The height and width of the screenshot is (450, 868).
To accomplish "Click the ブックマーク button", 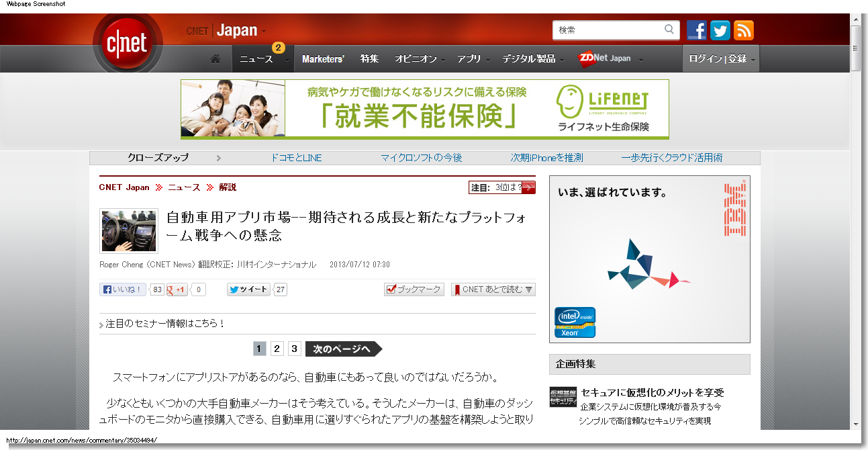I will click(414, 289).
